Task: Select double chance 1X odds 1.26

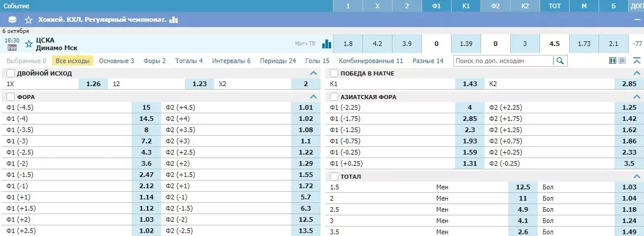Action: tap(93, 84)
